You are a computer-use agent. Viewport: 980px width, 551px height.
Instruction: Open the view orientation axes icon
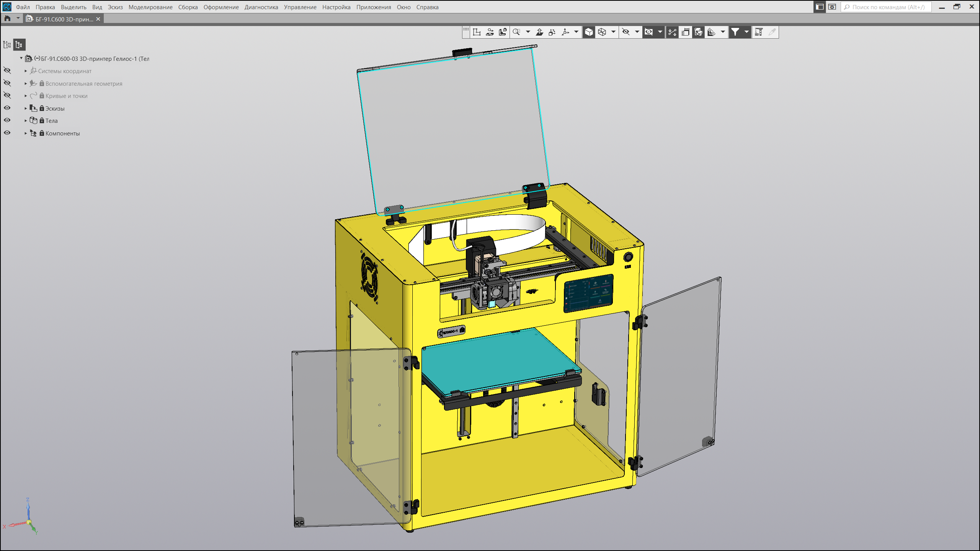tap(565, 32)
